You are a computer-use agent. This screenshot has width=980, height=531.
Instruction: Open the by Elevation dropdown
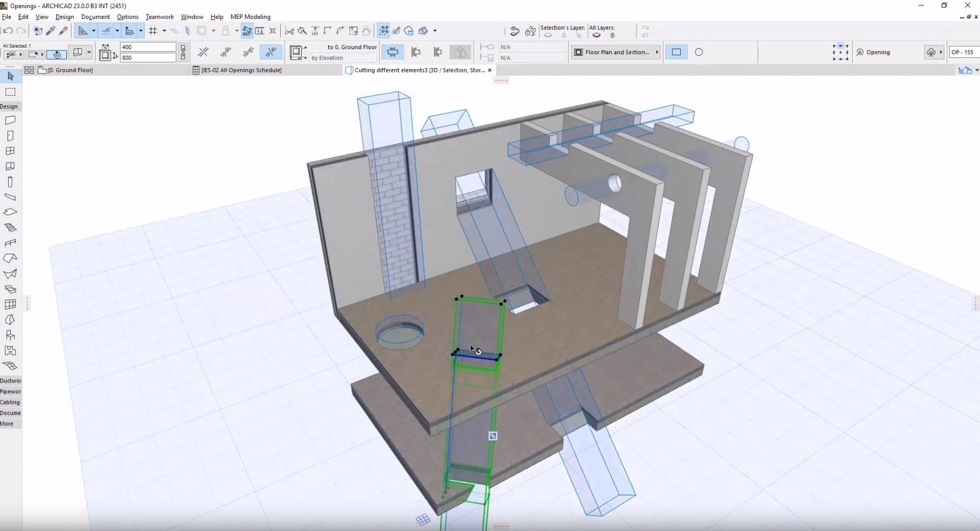coord(343,58)
